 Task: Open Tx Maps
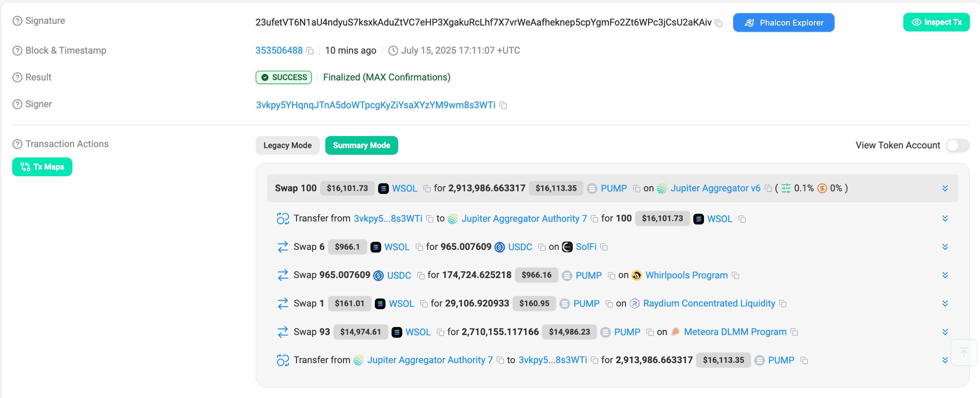[42, 167]
